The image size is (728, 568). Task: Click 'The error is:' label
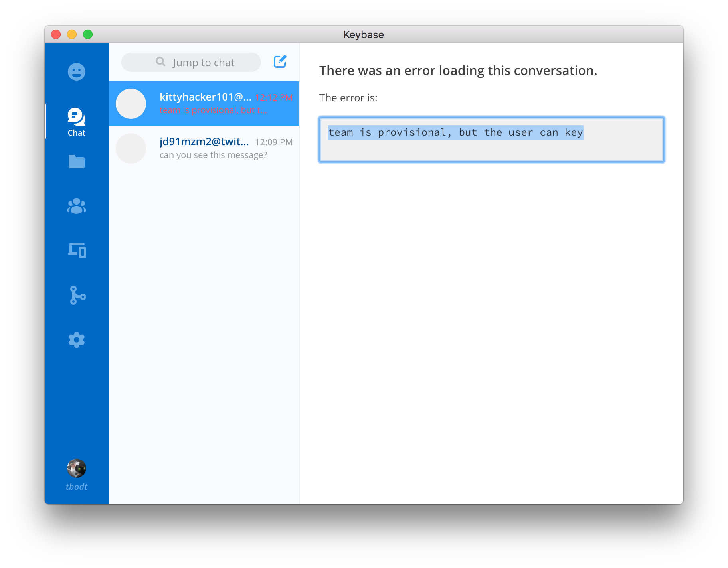click(x=348, y=98)
